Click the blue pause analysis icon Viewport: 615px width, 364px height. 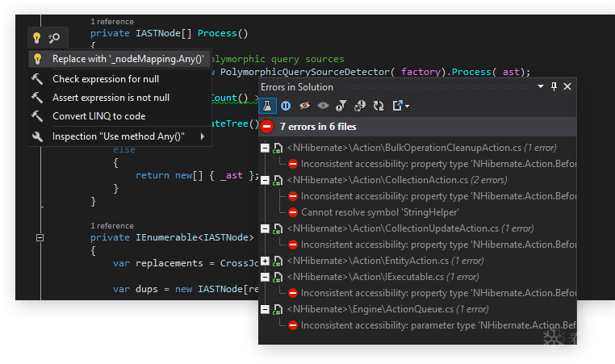coord(286,105)
